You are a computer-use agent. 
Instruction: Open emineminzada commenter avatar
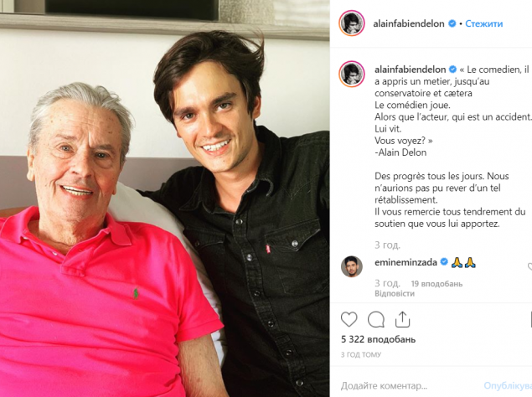tap(352, 266)
